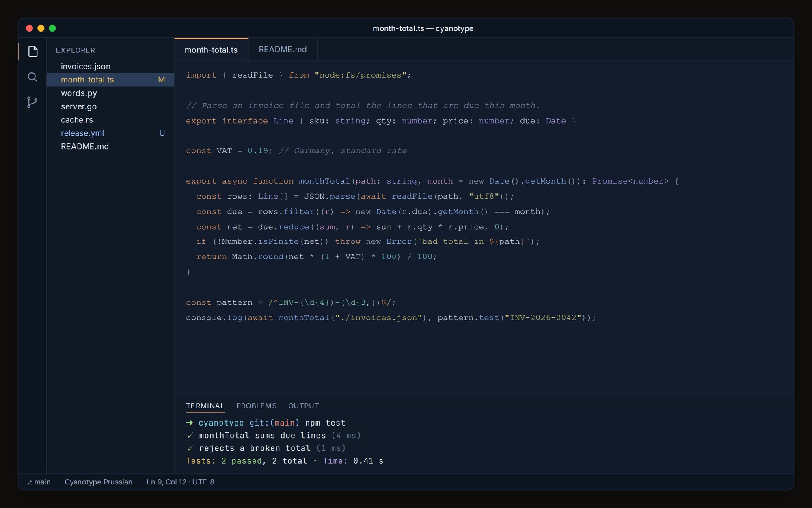Collapse the EXPLORER section header
This screenshot has width=812, height=508.
pyautogui.click(x=76, y=50)
